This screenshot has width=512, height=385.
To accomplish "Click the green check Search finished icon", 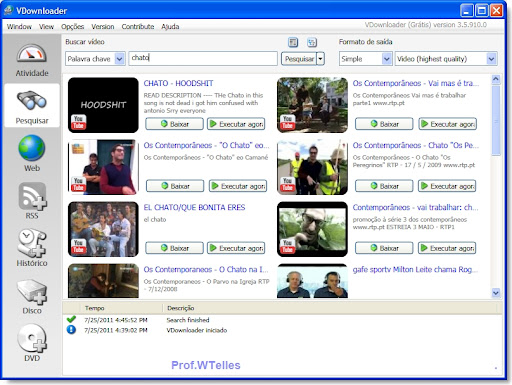I will click(x=71, y=319).
